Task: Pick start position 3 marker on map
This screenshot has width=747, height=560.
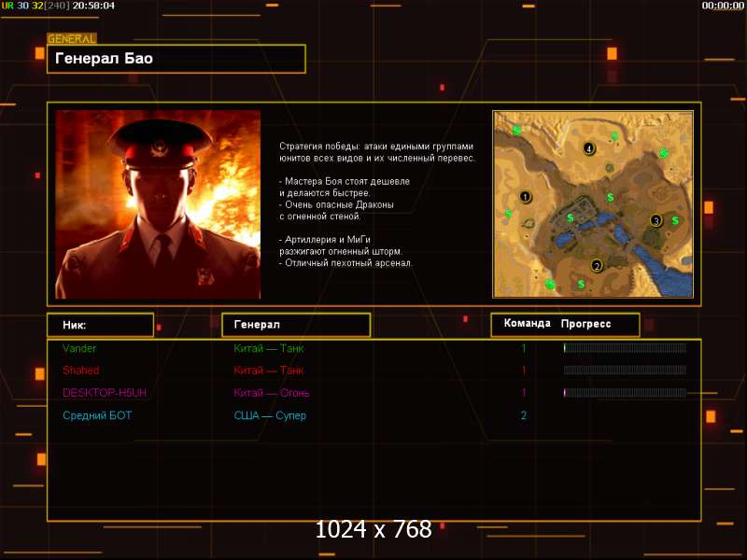Action: point(655,220)
